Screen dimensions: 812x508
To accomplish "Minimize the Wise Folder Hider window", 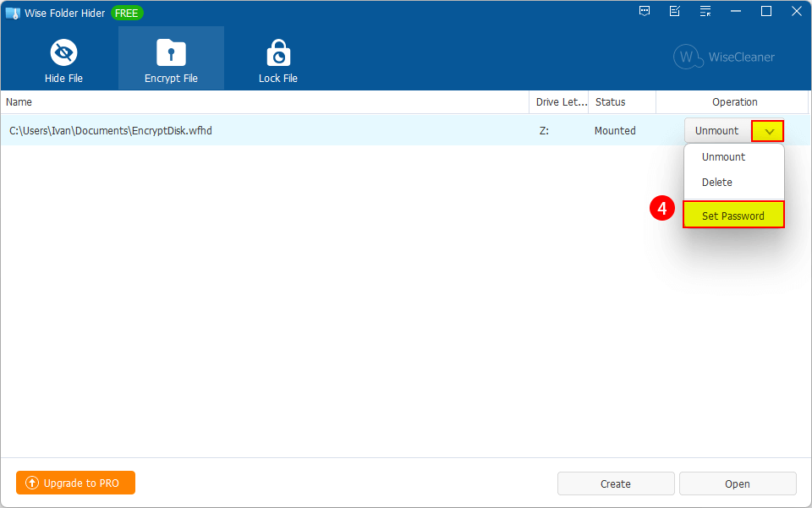I will (736, 11).
